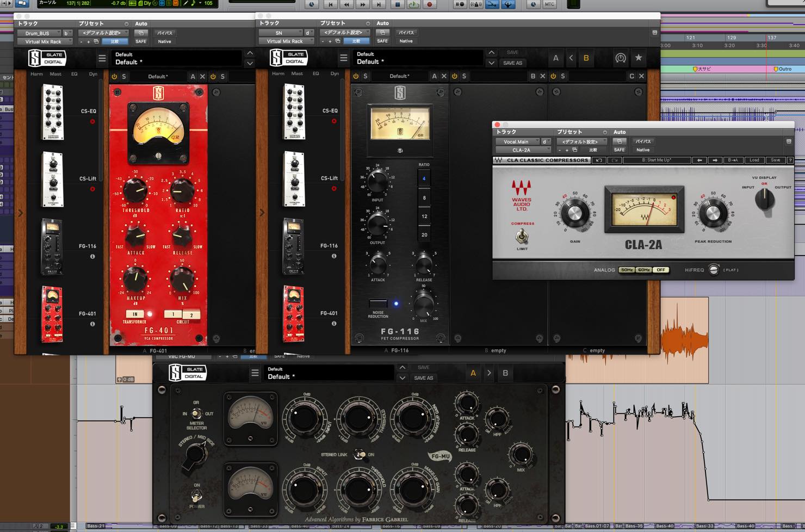Expand the Drum_BUS rack collapsed side panel arrow

pos(21,213)
